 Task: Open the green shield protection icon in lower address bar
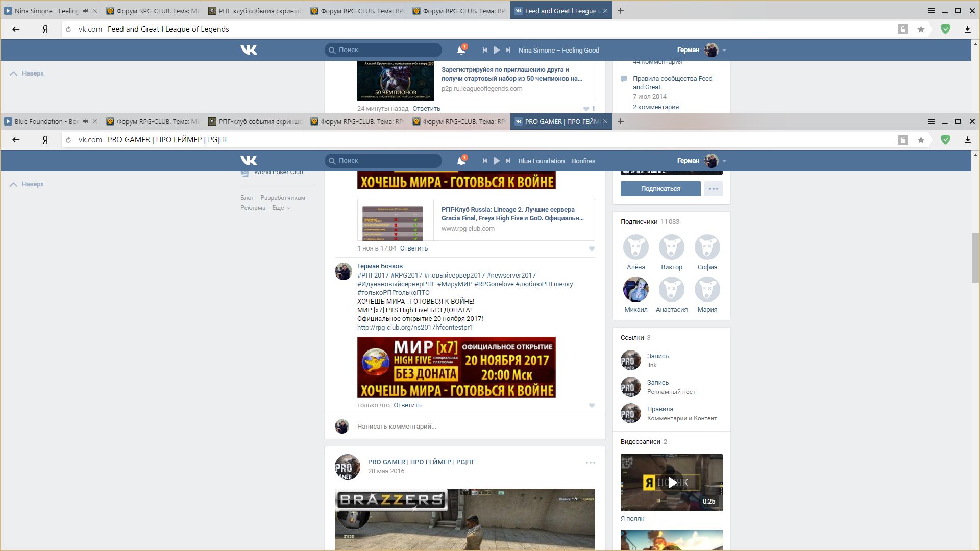pyautogui.click(x=945, y=140)
